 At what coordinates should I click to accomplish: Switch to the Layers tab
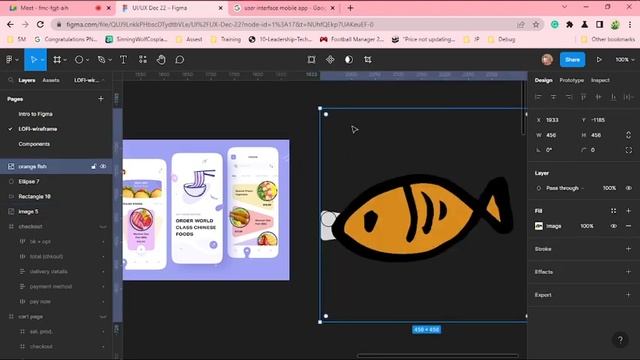pos(27,80)
